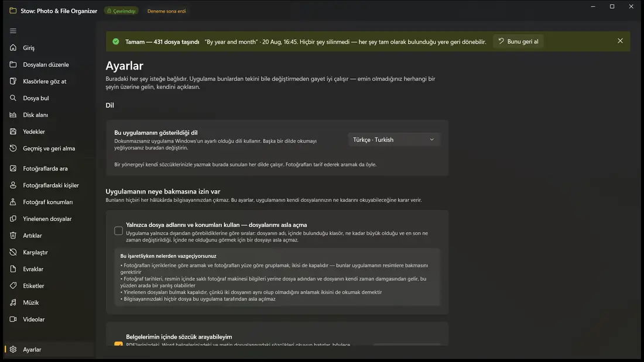Dismiss the green notification banner
The image size is (644, 362).
point(620,41)
